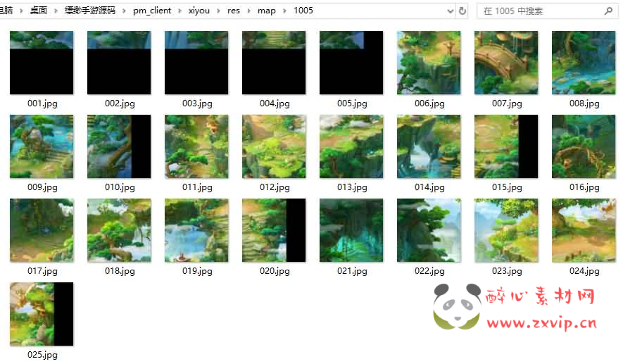Image resolution: width=623 pixels, height=364 pixels.
Task: Navigate to the pm_client breadcrumb
Action: point(151,11)
